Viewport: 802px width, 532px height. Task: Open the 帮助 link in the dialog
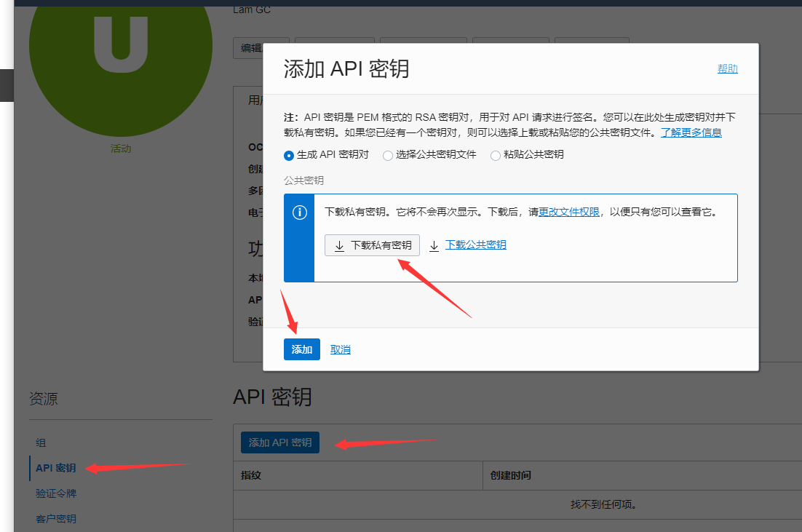click(x=727, y=68)
